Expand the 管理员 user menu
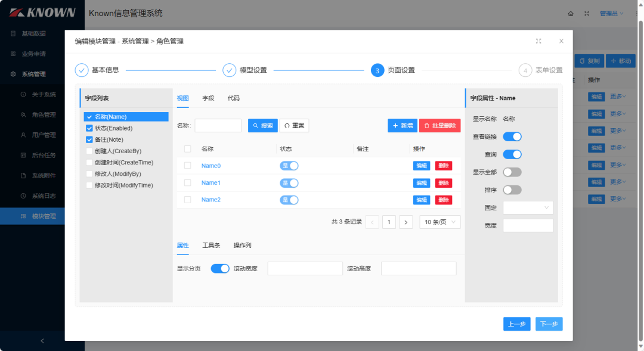Image resolution: width=644 pixels, height=351 pixels. (x=611, y=13)
